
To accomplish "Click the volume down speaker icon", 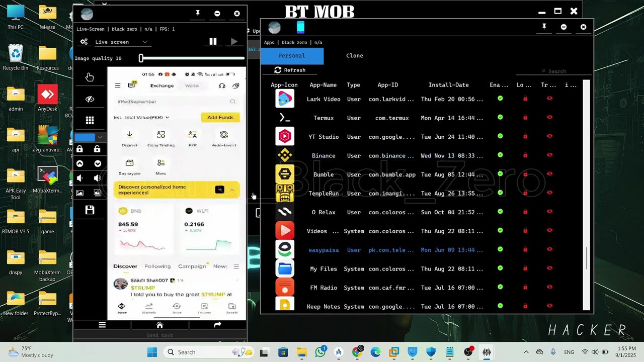I will (79, 178).
